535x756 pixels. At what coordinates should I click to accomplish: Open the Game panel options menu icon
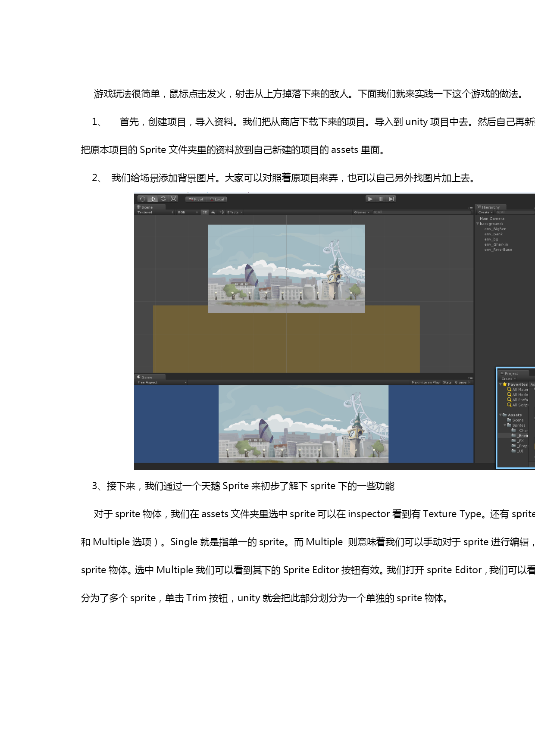tap(470, 378)
